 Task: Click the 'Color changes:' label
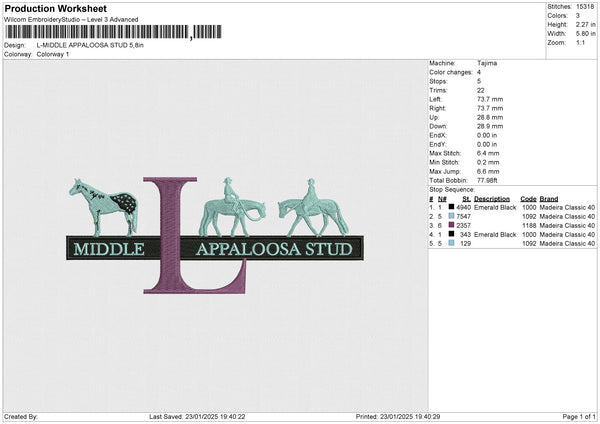(x=451, y=72)
